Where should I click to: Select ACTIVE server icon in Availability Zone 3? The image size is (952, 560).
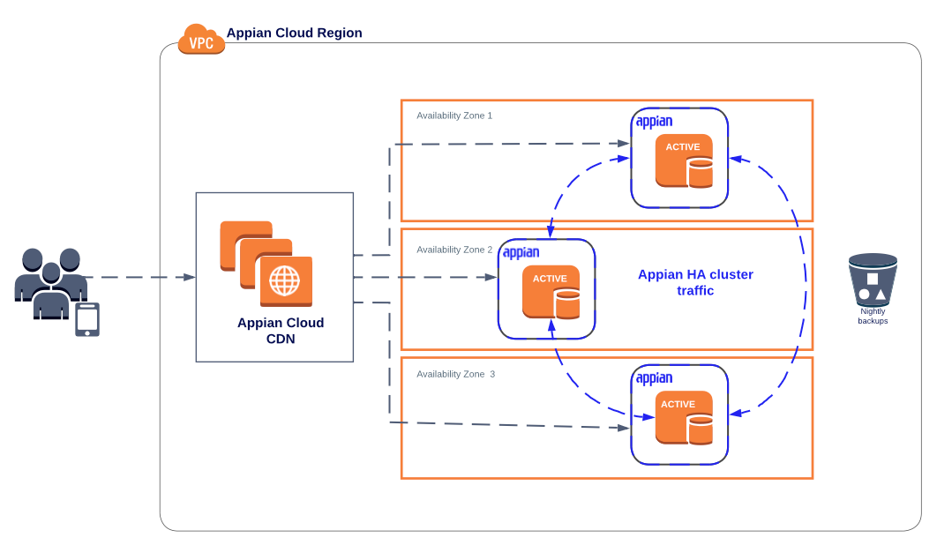point(684,417)
